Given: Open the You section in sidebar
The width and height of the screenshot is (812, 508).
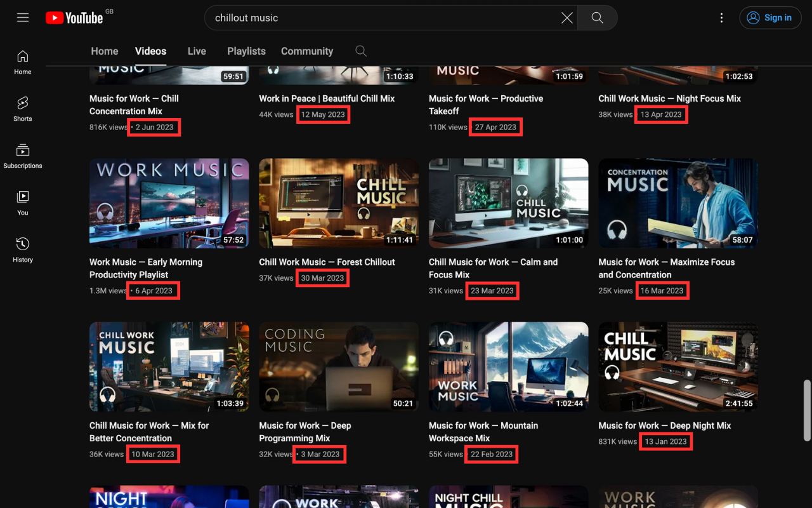Looking at the screenshot, I should click(x=23, y=203).
